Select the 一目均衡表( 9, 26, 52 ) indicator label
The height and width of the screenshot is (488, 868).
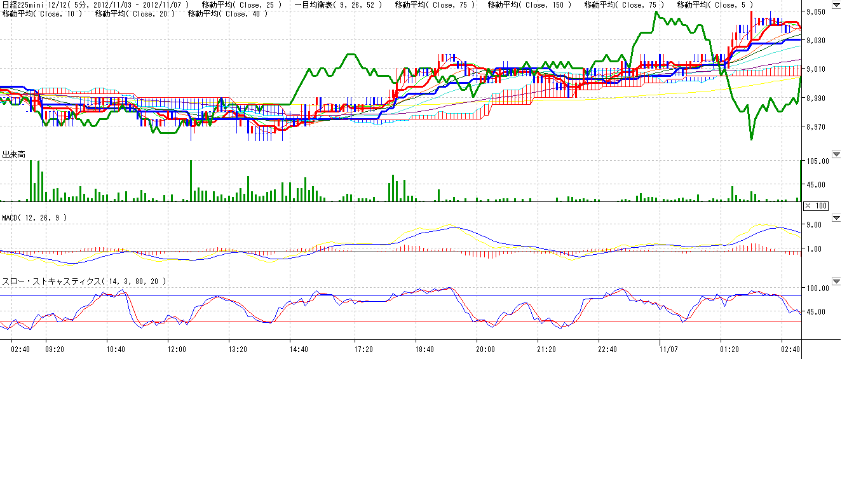point(339,5)
